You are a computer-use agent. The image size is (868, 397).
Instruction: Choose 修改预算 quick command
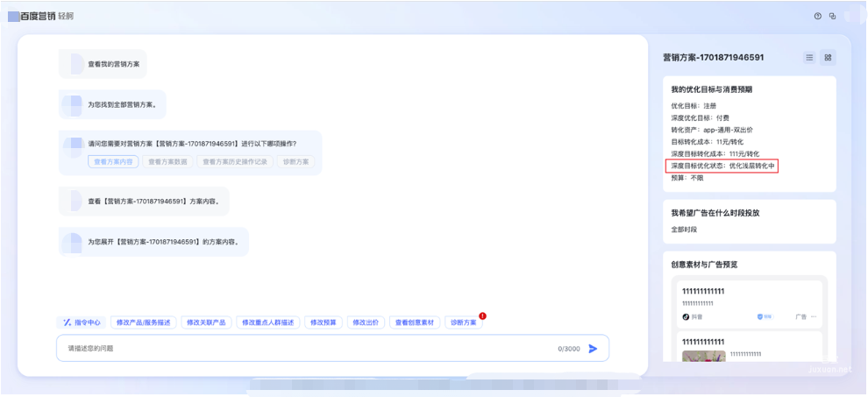pyautogui.click(x=323, y=323)
